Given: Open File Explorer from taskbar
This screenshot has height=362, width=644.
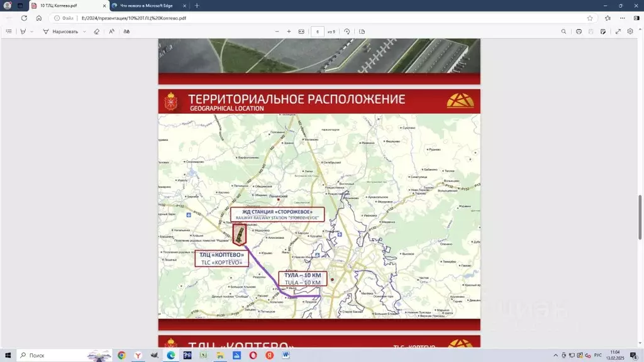Looking at the screenshot, I should click(x=220, y=356).
